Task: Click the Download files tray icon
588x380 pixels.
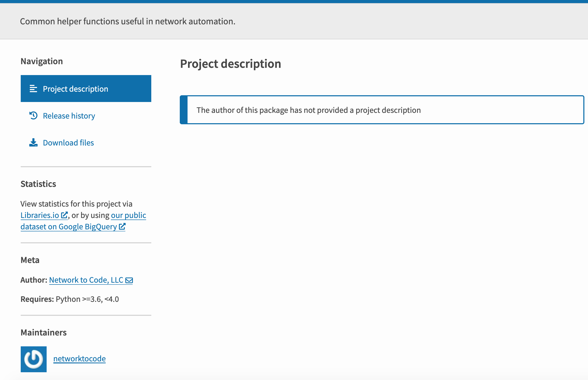Action: click(33, 142)
